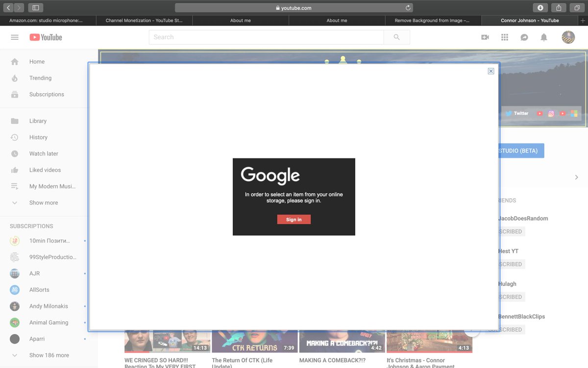588x368 pixels.
Task: Close the Google sign-in dialog
Action: pyautogui.click(x=491, y=71)
